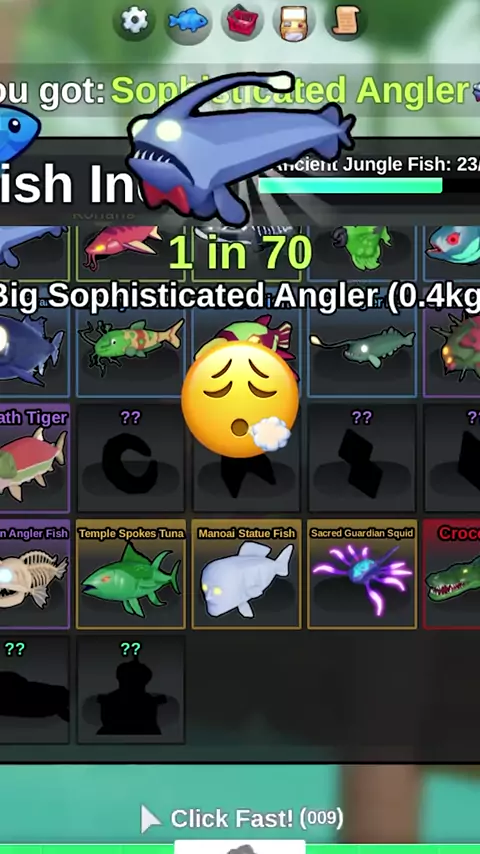Open the blue fish index icon
480x854 pixels.
[188, 22]
